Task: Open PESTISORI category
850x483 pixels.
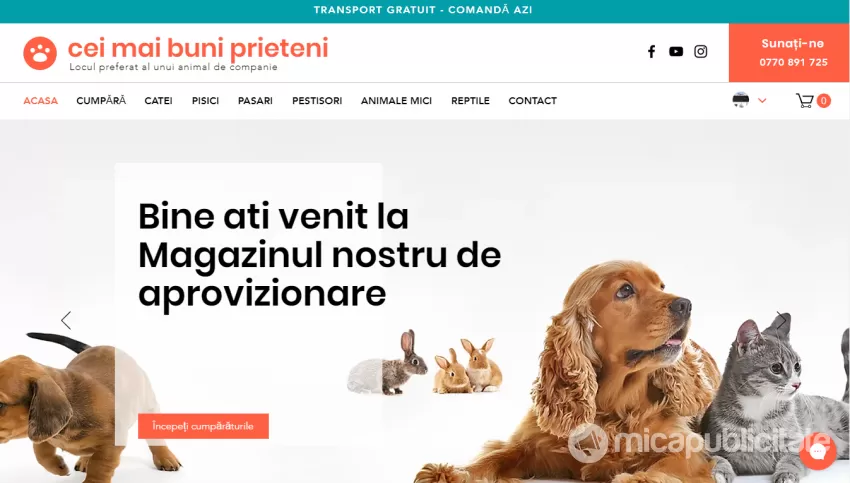Action: (x=317, y=101)
